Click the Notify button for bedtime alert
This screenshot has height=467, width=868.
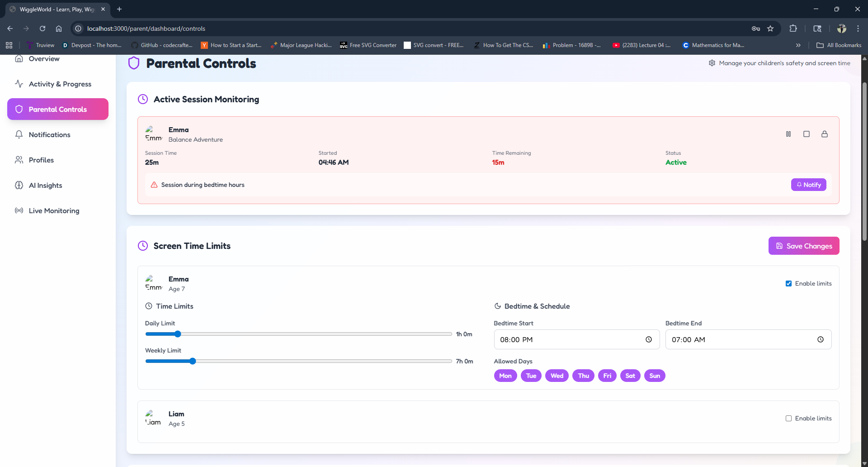point(809,185)
